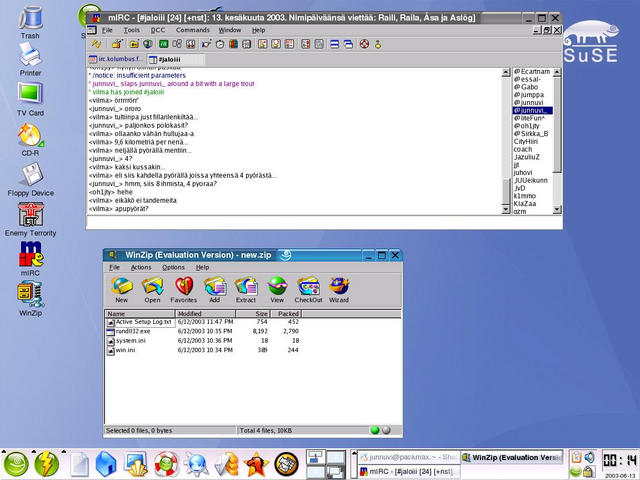Switch to the #jaloiii channel tab
Screen dimensions: 640x480
coord(176,60)
